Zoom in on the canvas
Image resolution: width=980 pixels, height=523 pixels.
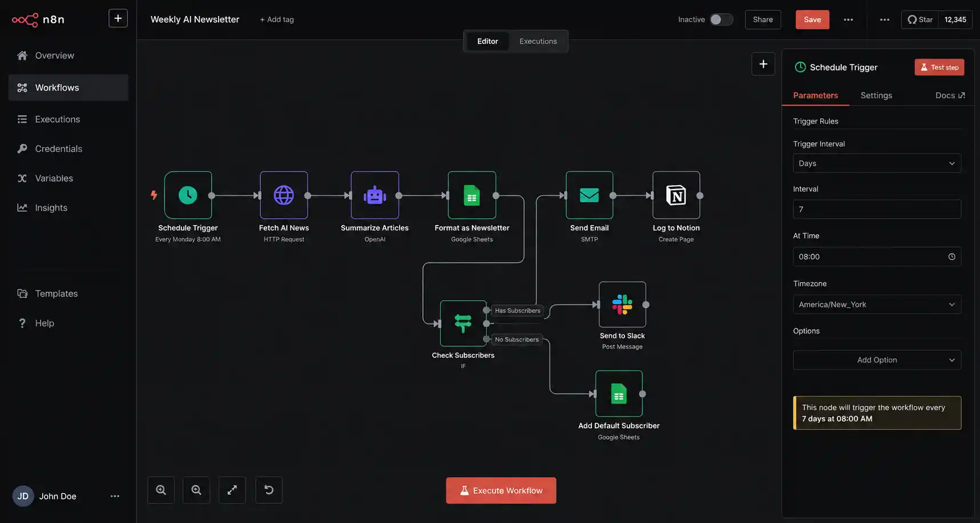pos(161,490)
